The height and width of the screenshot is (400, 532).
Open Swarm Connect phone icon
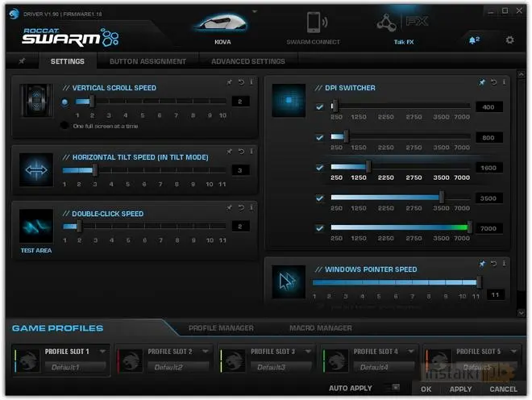[x=313, y=23]
